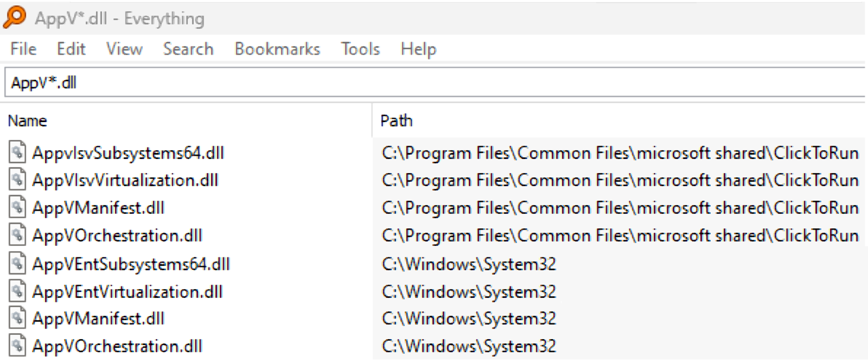Click the AppVIsvVirtualization.dll file icon
Screen dimensions: 868x363
pos(17,180)
